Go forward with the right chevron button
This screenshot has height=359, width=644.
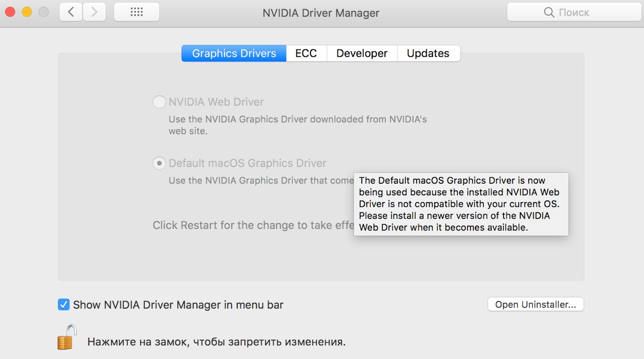point(94,12)
